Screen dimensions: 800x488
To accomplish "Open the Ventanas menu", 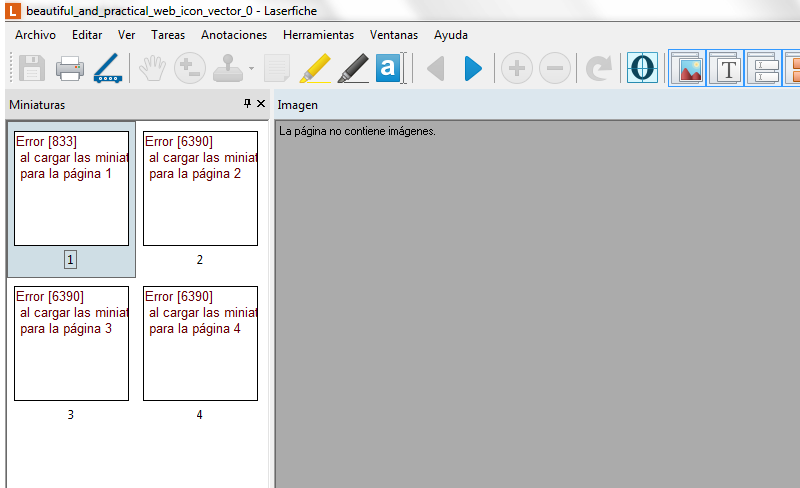I will point(394,35).
